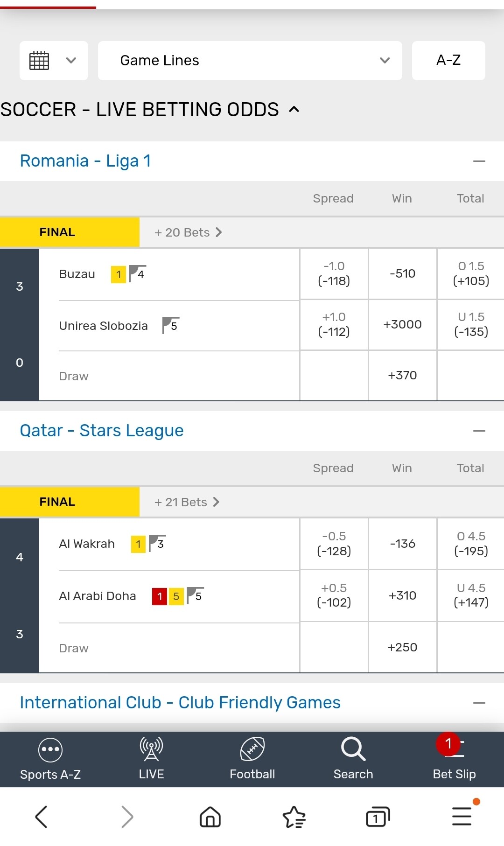This screenshot has height=846, width=504.
Task: Show + 20 Bets for Buzau match
Action: click(188, 232)
